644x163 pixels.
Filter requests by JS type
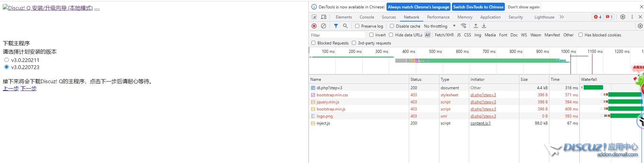(459, 35)
